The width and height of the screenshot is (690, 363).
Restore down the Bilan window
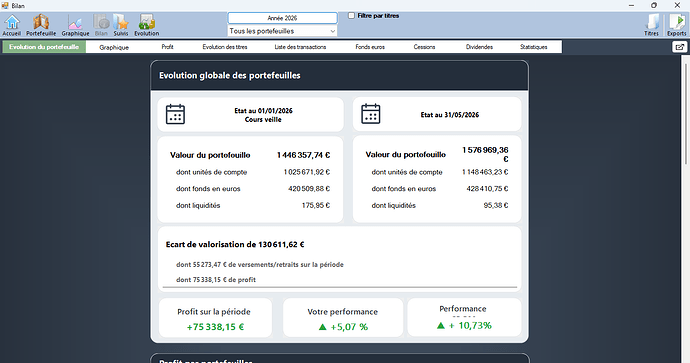pyautogui.click(x=654, y=5)
